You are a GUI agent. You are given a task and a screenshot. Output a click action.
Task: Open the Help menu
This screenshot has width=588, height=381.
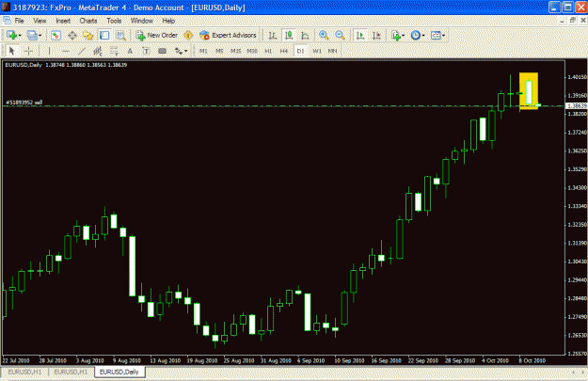click(168, 21)
